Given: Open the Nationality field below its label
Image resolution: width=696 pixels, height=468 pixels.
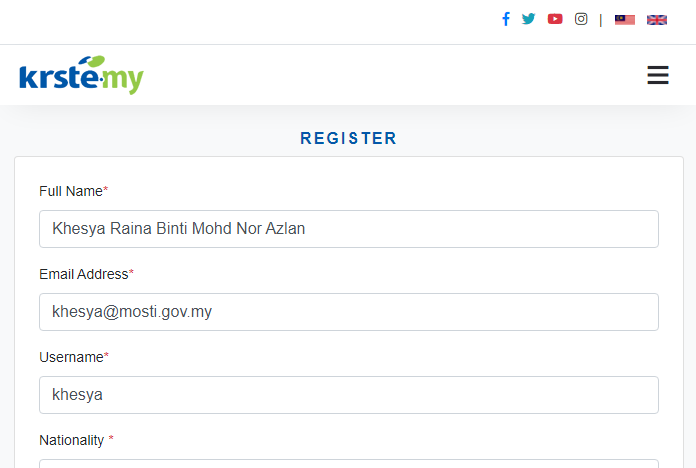Looking at the screenshot, I should pos(349,464).
